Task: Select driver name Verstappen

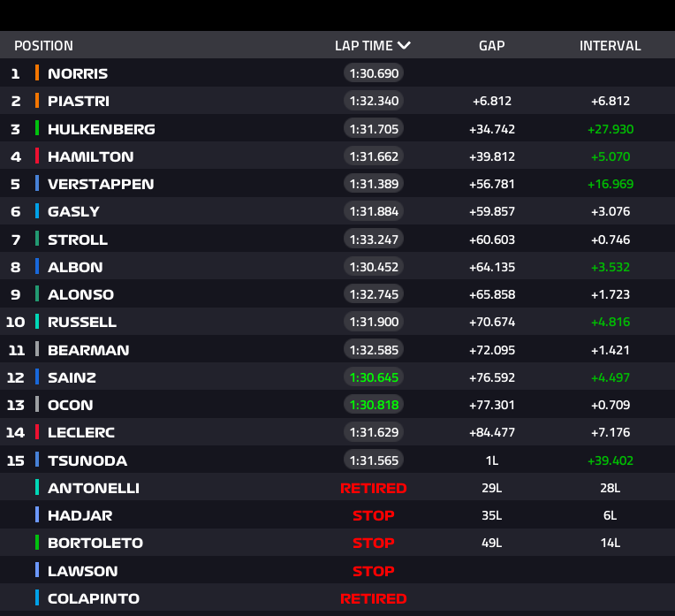Action: (x=101, y=185)
